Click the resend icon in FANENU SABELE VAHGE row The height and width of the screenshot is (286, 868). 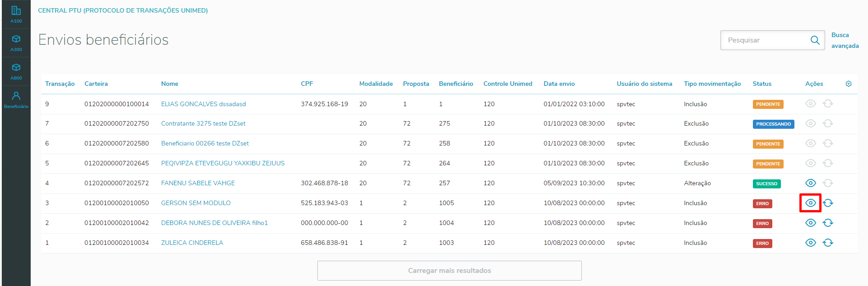(828, 183)
